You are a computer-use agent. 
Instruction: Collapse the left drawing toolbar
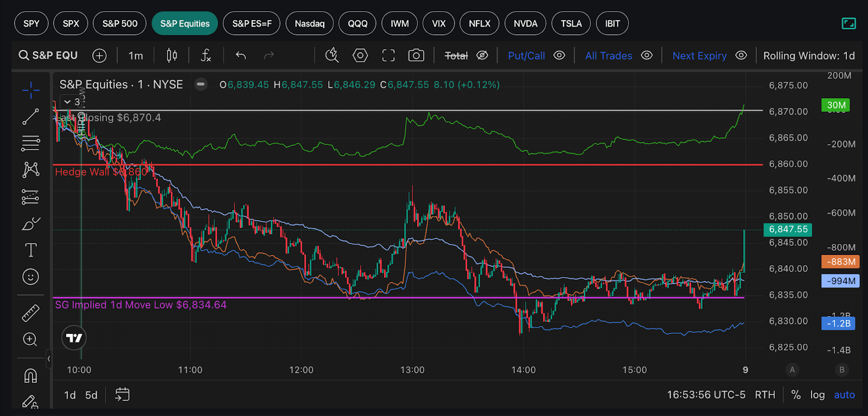click(x=49, y=359)
